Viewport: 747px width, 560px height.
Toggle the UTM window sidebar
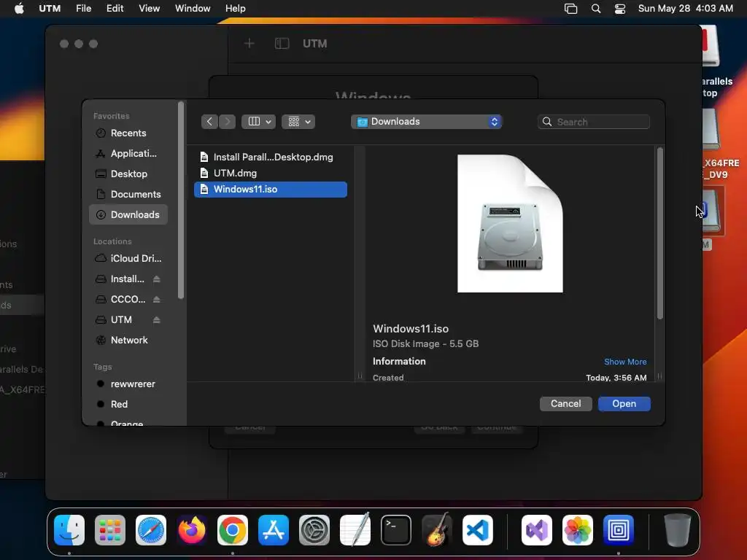click(x=282, y=44)
